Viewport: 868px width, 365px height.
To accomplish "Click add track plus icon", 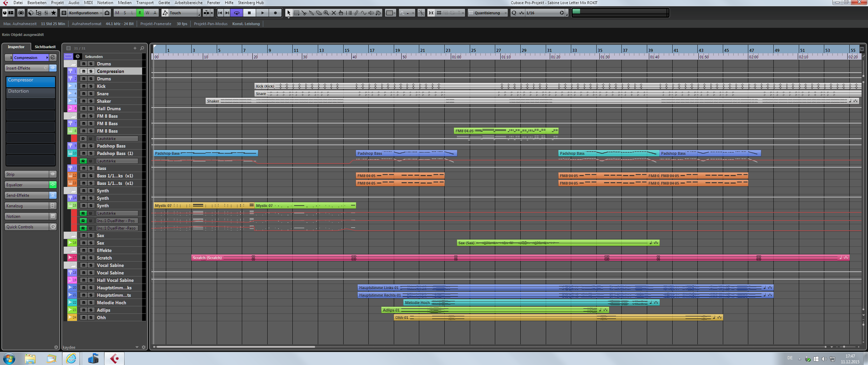I will [x=135, y=48].
